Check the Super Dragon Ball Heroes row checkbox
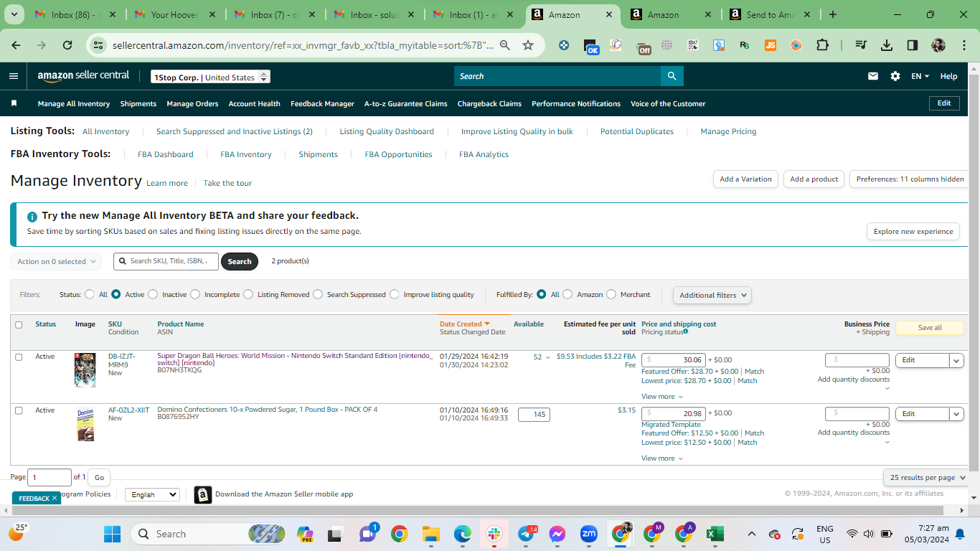 [x=19, y=357]
